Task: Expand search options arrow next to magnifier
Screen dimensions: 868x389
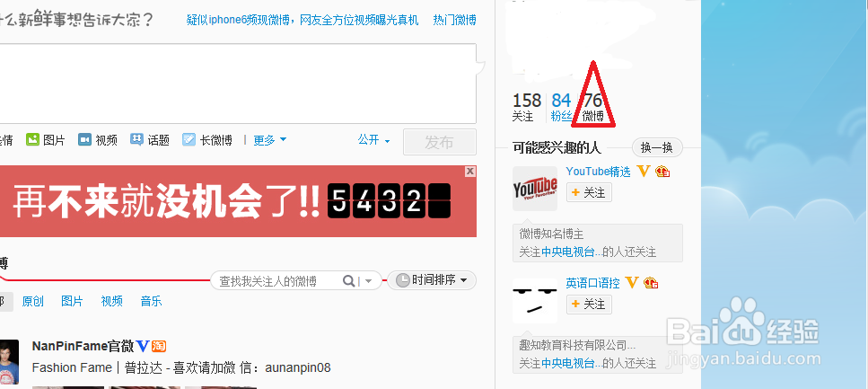Action: (369, 281)
